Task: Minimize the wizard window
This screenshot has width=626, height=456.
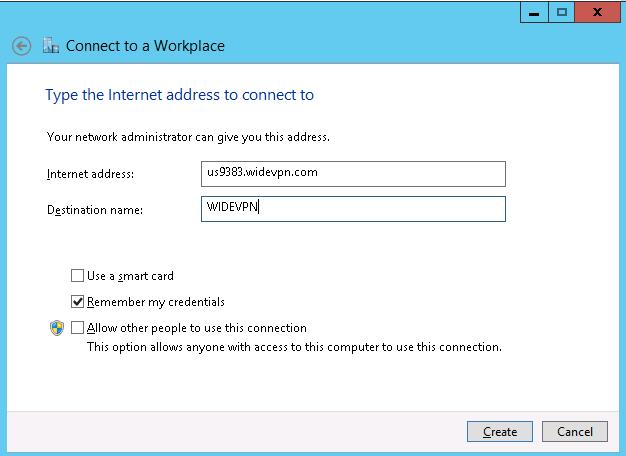Action: pyautogui.click(x=534, y=12)
